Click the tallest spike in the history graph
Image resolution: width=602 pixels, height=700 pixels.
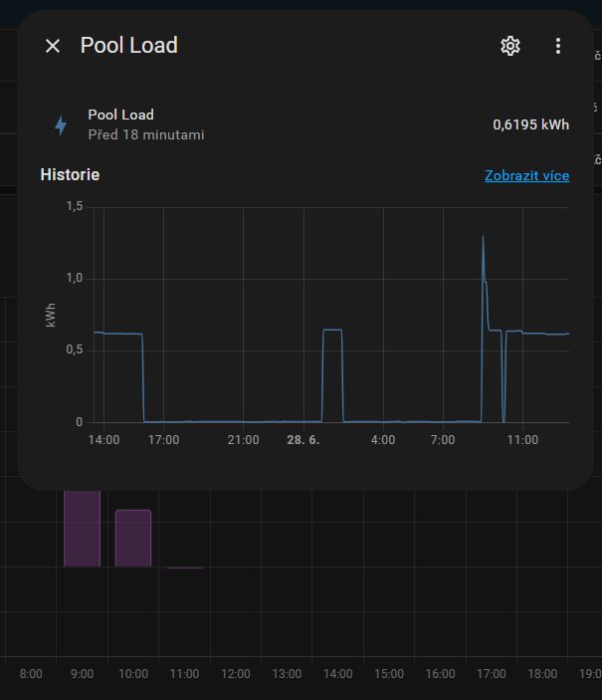pyautogui.click(x=483, y=239)
